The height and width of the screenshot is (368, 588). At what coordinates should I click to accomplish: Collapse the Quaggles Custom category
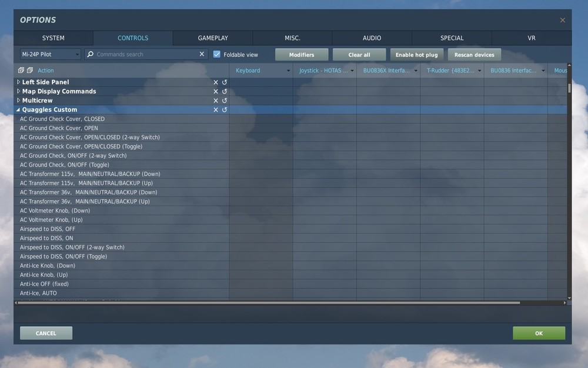tap(18, 110)
